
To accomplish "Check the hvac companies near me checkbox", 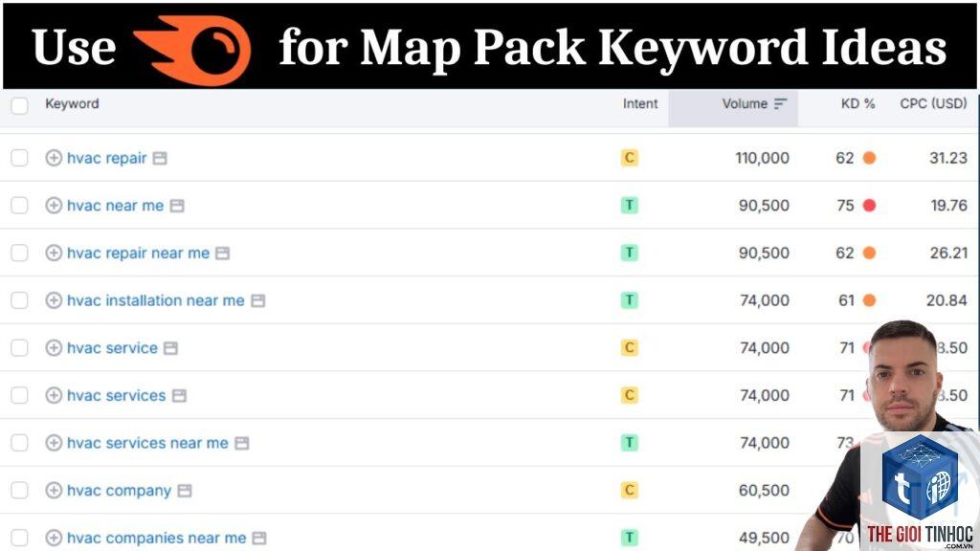I will 19,538.
